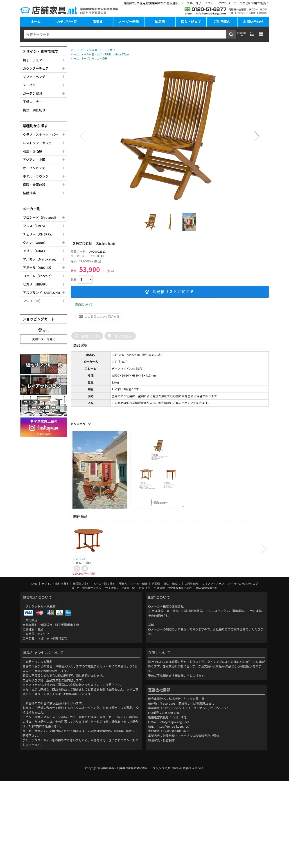Expand the 和風・居酒屋 category
The width and height of the screenshot is (289, 868).
point(63,151)
